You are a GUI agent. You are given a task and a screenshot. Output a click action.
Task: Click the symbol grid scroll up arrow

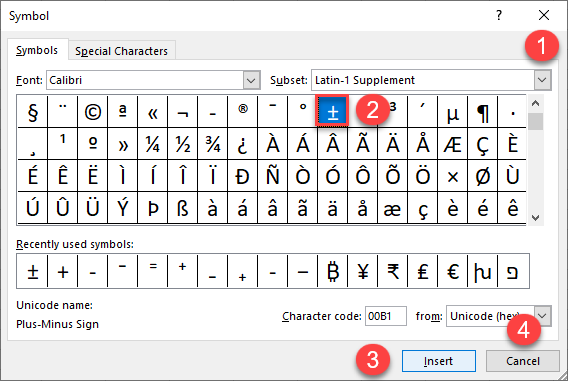[535, 104]
